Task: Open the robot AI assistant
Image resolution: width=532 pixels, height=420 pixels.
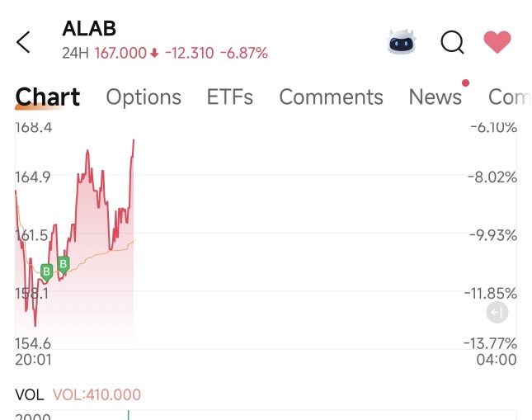Action: coord(402,41)
